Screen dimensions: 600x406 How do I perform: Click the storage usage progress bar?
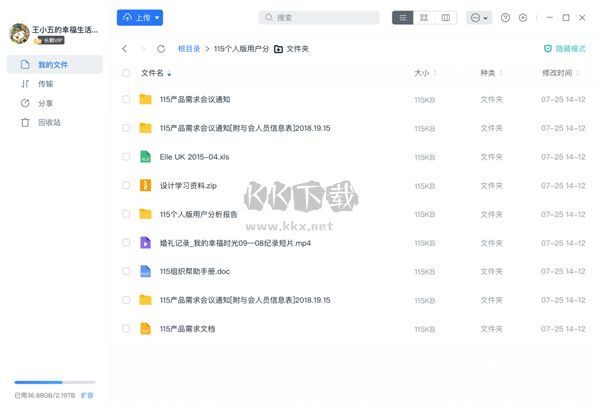(55, 382)
